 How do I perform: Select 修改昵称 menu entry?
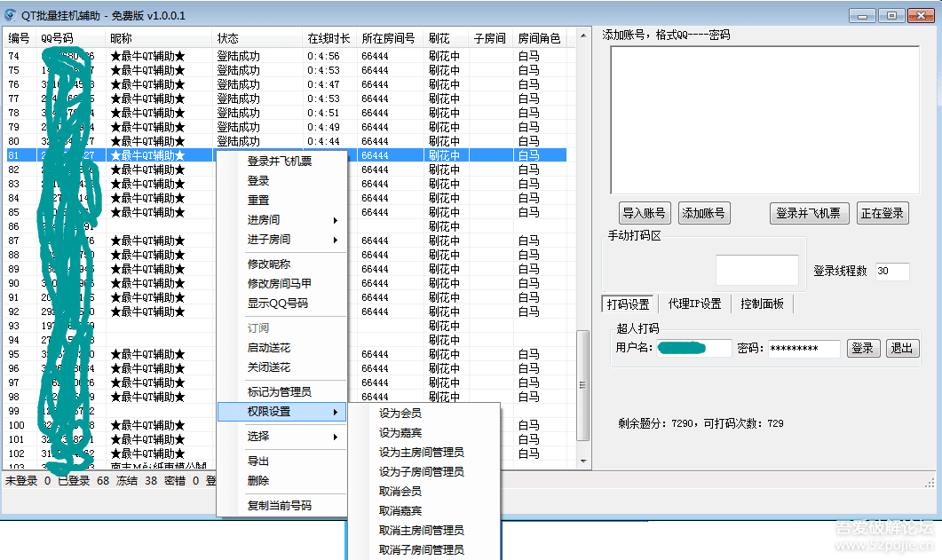pos(269,264)
